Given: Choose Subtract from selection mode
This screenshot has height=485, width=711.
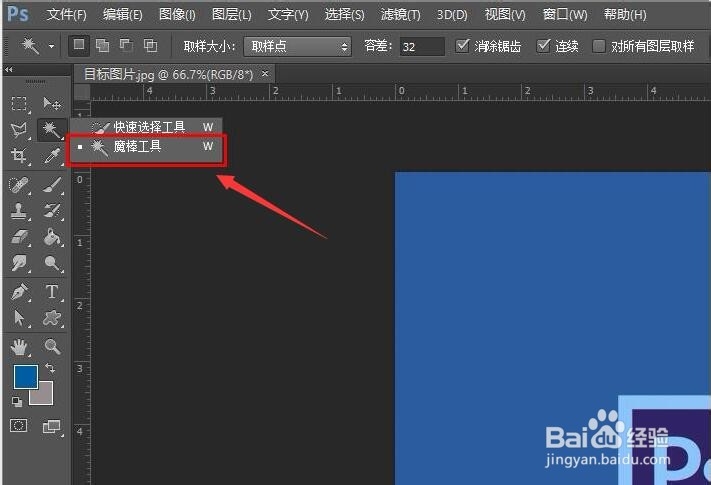Looking at the screenshot, I should [126, 45].
